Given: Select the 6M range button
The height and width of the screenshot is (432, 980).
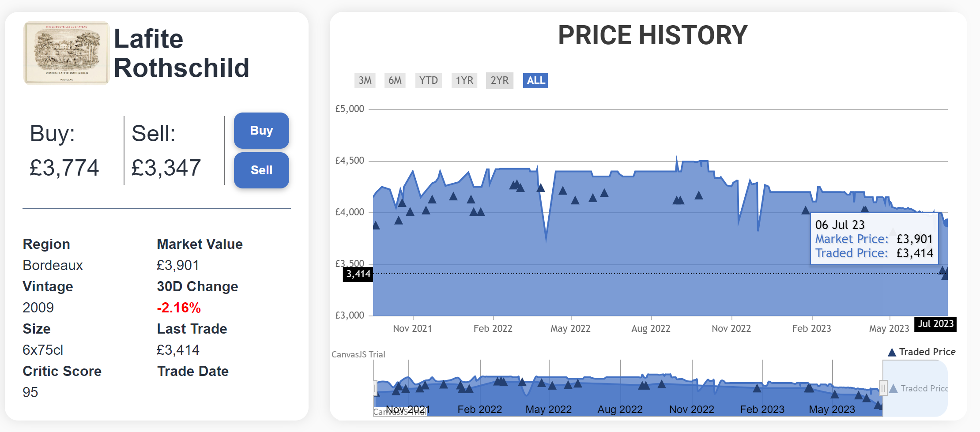Looking at the screenshot, I should pyautogui.click(x=395, y=80).
